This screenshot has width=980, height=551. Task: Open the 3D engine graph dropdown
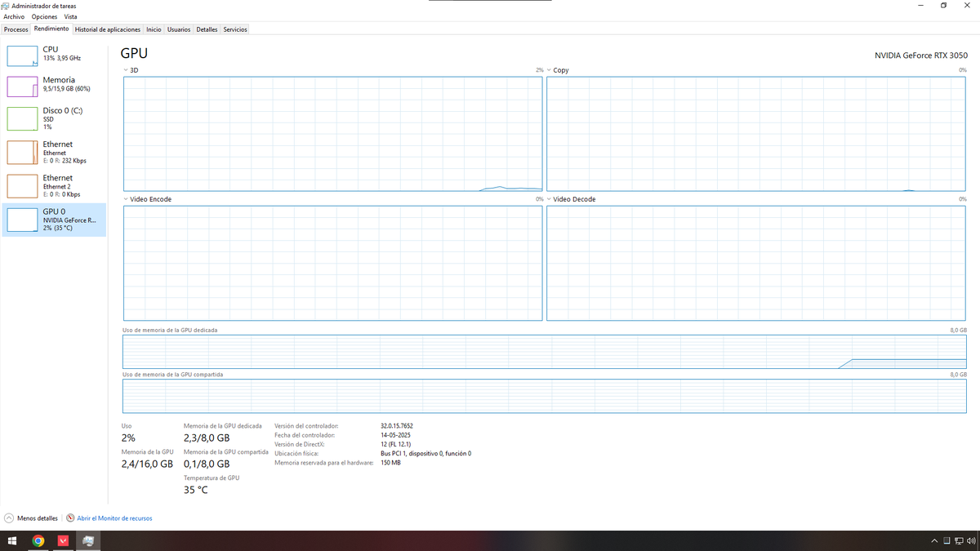(126, 70)
